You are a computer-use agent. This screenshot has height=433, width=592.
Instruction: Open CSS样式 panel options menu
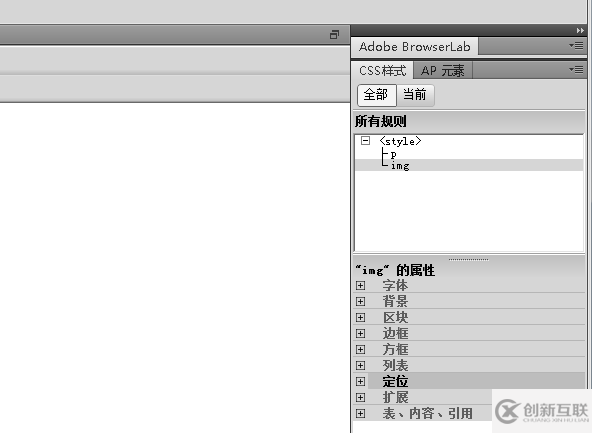point(576,69)
